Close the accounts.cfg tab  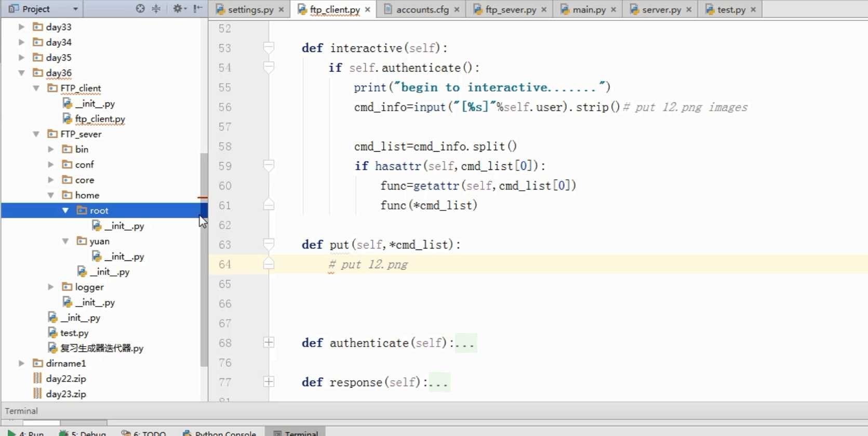click(457, 9)
